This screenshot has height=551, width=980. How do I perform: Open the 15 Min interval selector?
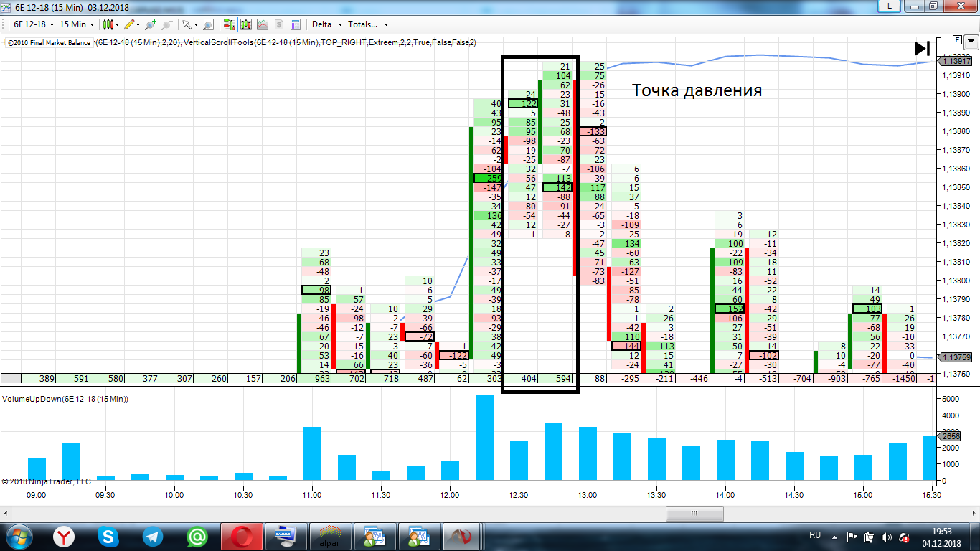coord(76,24)
